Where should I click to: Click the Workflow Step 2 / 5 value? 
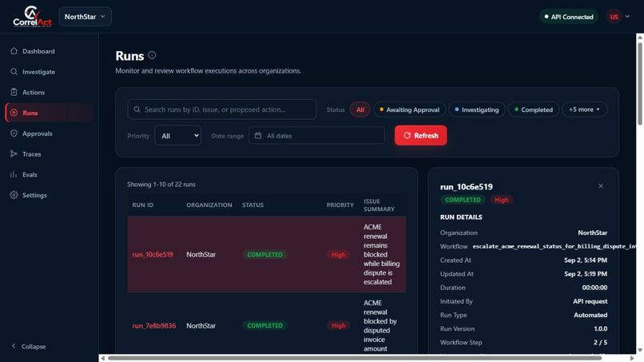click(x=600, y=342)
